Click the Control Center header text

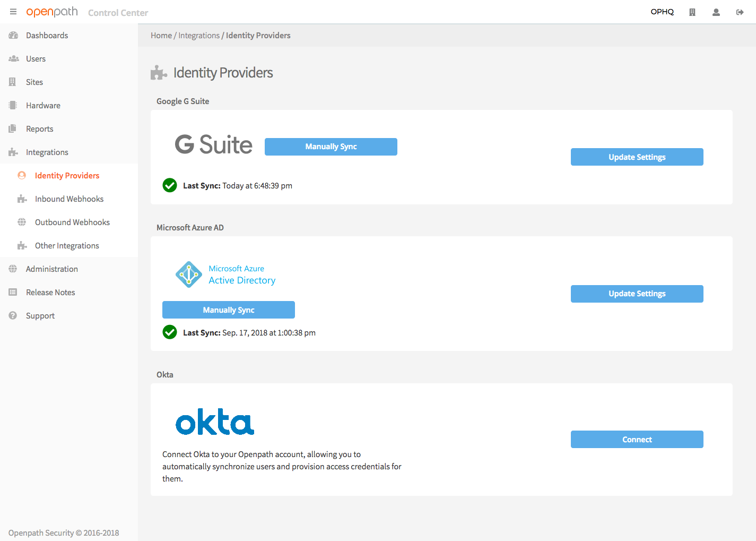click(118, 13)
